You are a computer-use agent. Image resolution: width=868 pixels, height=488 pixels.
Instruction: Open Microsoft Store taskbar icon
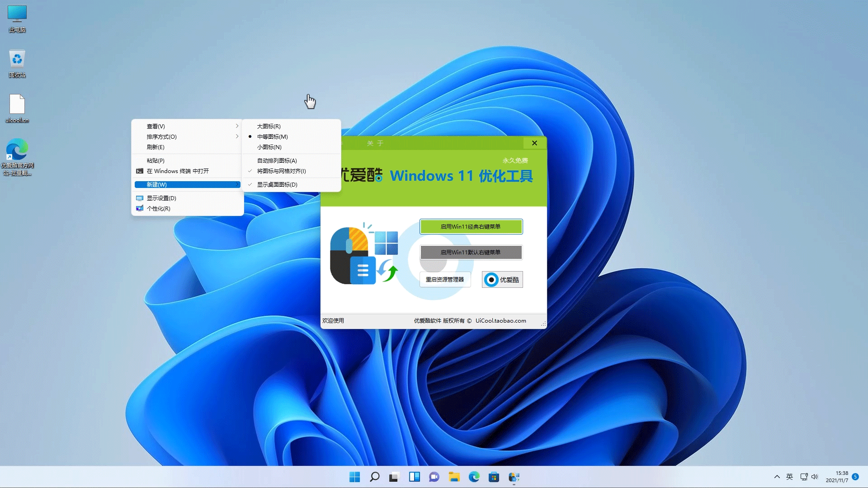point(494,477)
